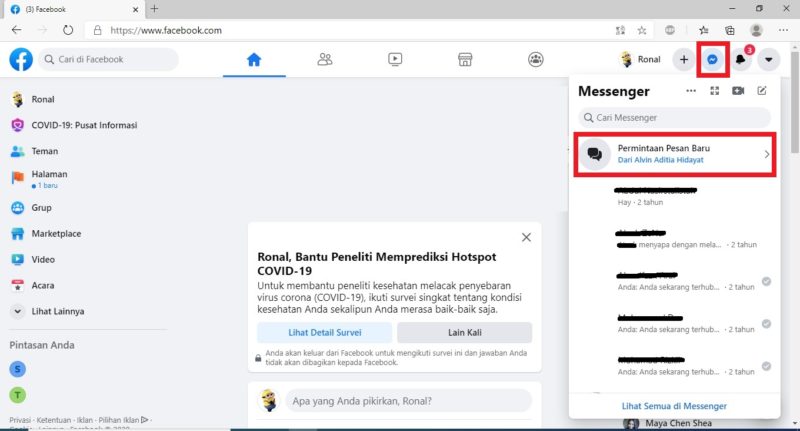Click the browser address bar URL
Viewport: 800px width, 431px height.
(x=166, y=31)
